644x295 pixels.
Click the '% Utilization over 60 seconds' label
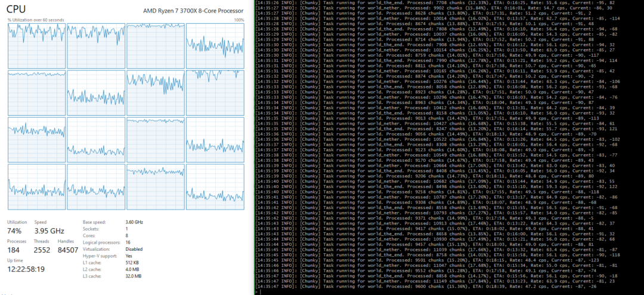point(36,20)
